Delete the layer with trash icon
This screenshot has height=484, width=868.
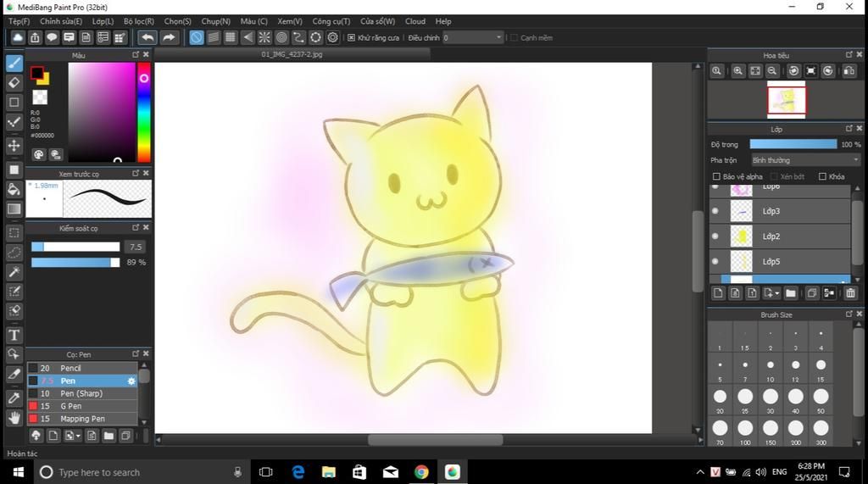coord(851,293)
